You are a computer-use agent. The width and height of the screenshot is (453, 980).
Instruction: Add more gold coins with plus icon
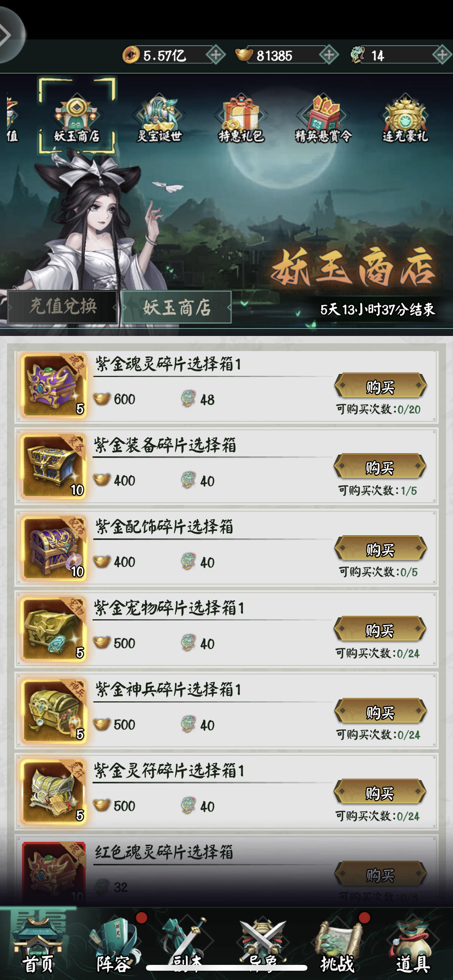point(216,55)
